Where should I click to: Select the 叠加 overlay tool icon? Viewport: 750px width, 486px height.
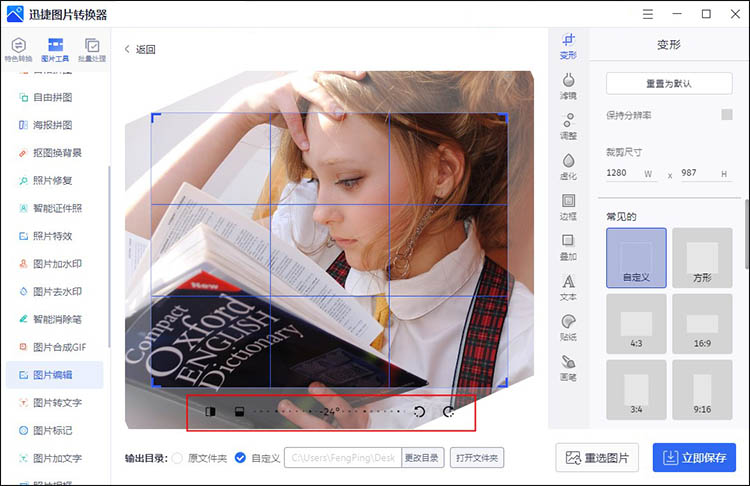(x=568, y=247)
